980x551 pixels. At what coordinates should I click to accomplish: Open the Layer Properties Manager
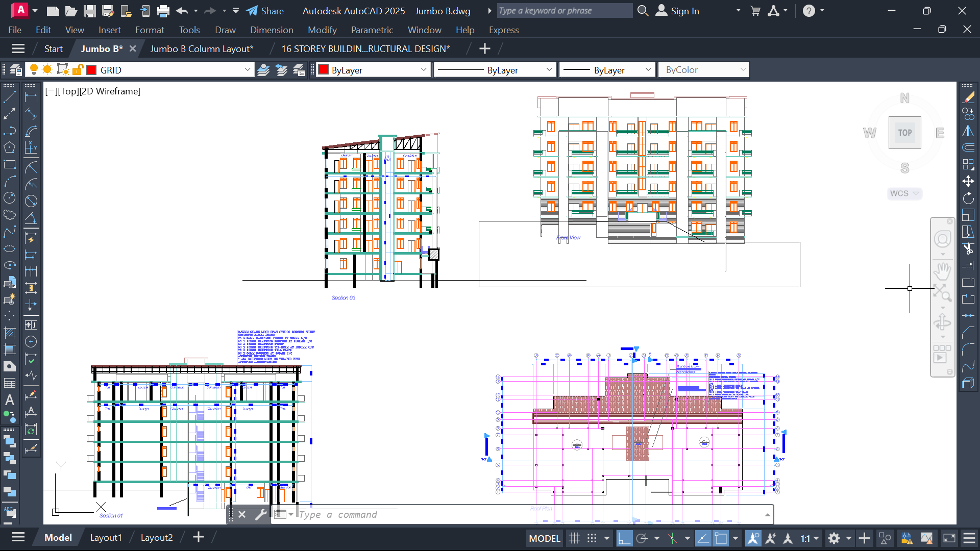click(x=16, y=70)
